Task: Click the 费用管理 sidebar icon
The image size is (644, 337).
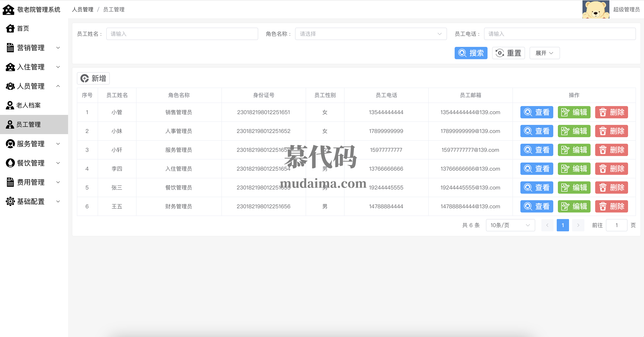Action: click(x=10, y=182)
